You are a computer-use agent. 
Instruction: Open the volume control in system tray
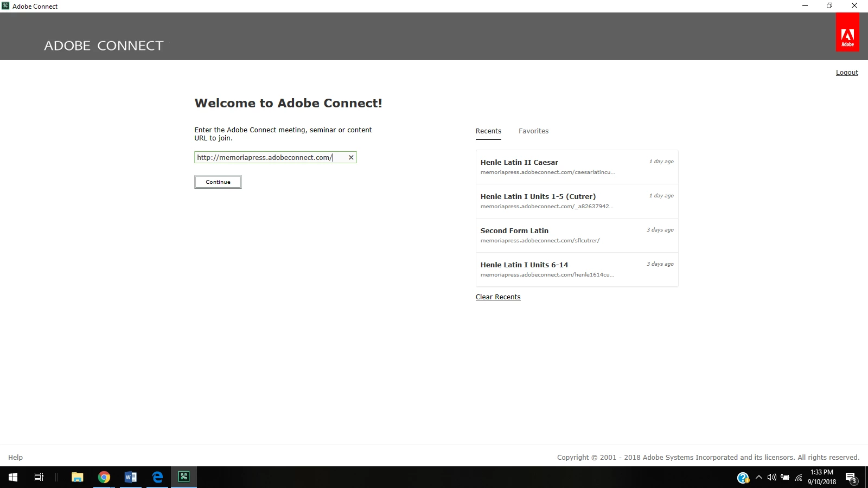[x=771, y=477]
